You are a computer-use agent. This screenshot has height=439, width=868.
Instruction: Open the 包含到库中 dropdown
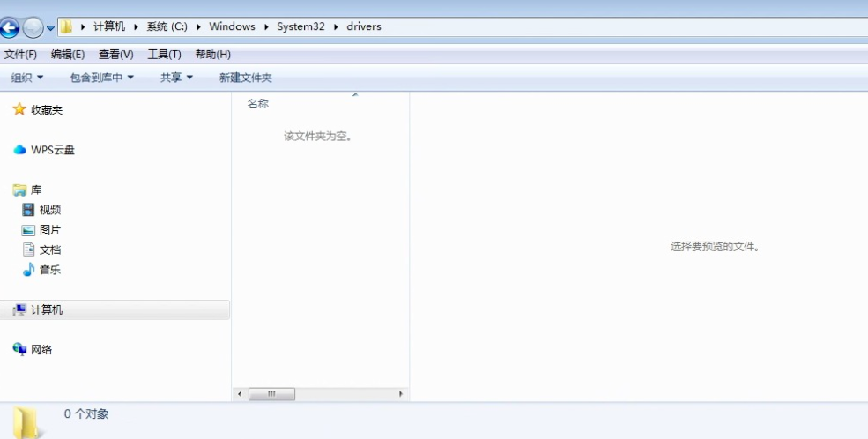coord(102,78)
